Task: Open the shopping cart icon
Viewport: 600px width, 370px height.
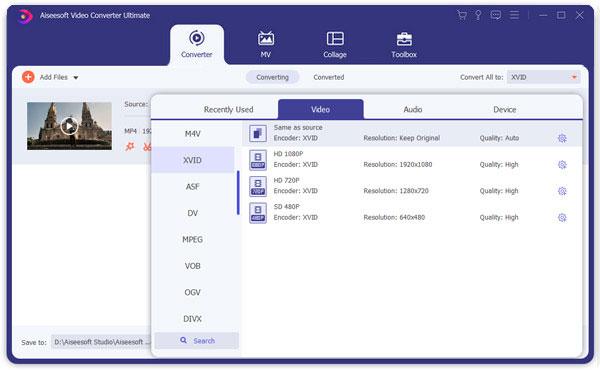Action: [462, 15]
